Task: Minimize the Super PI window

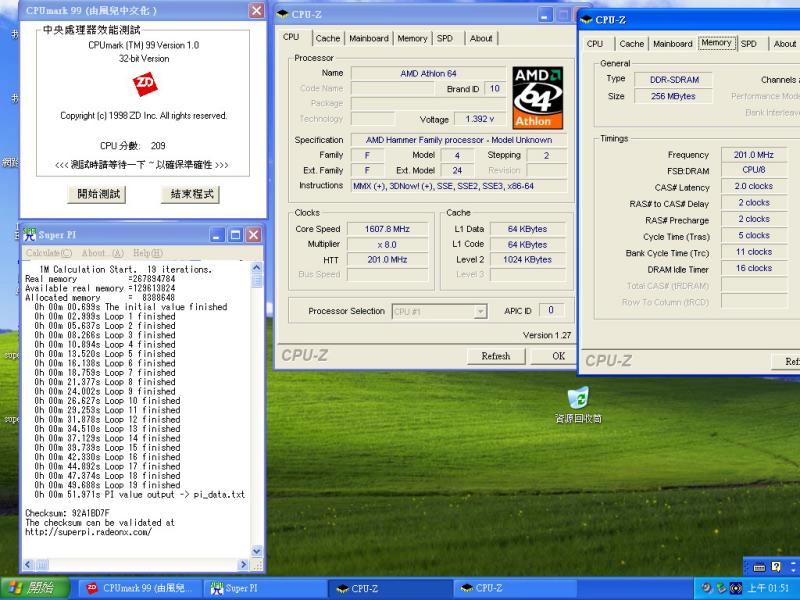Action: click(x=217, y=235)
